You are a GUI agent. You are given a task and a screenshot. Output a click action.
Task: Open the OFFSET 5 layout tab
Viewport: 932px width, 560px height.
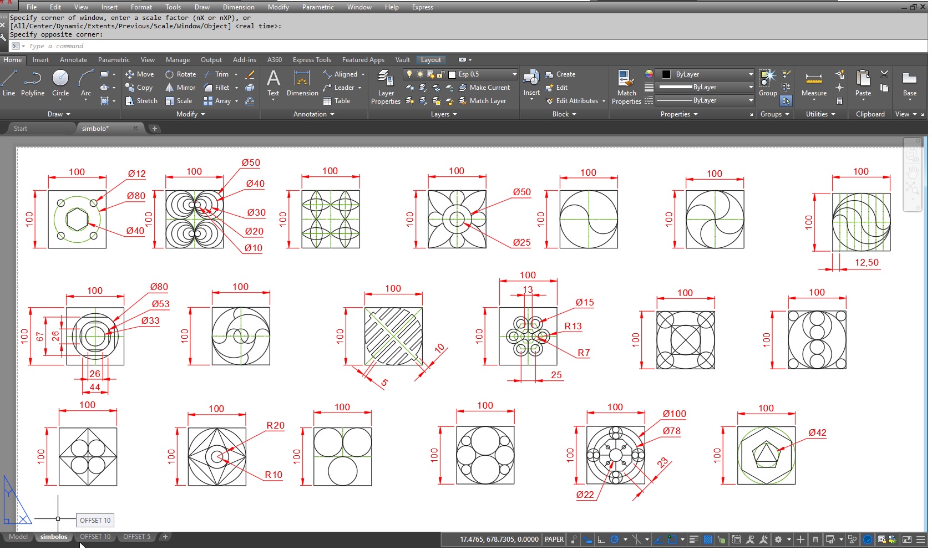136,537
